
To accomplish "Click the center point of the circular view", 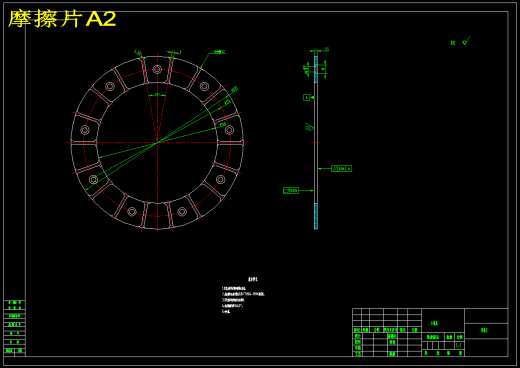I will [157, 143].
